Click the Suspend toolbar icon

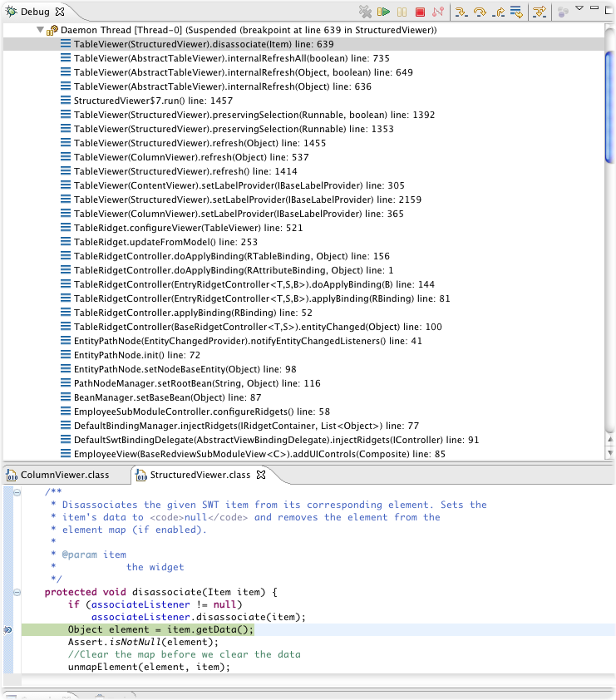point(402,12)
